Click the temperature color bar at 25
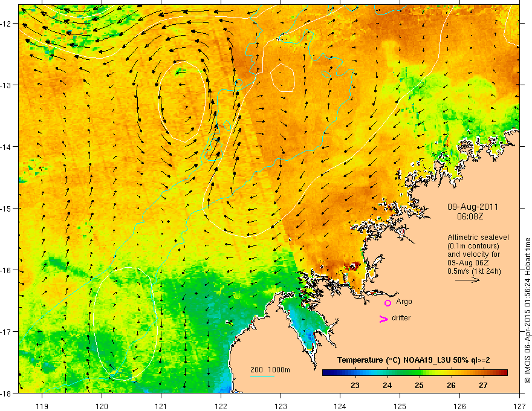Viewport: 532px width, 411px height. [420, 373]
